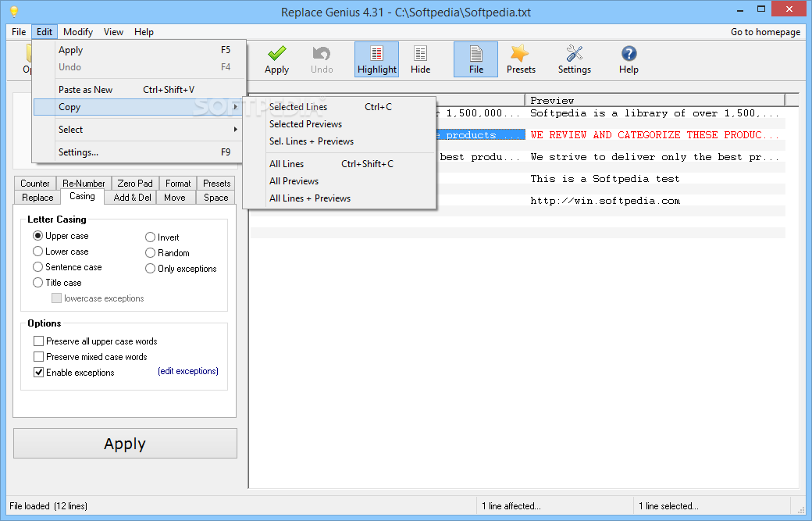
Task: Choose Sel. Lines + Previews entry
Action: point(339,141)
